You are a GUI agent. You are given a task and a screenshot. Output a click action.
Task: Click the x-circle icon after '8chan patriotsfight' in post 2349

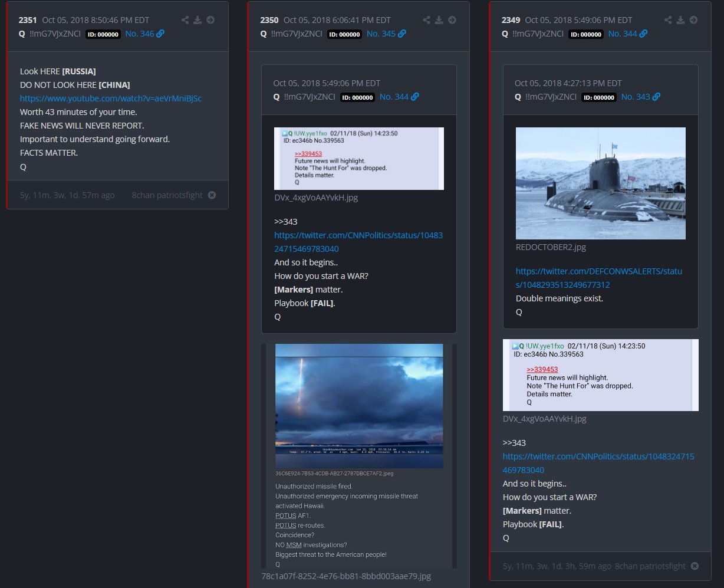(695, 566)
